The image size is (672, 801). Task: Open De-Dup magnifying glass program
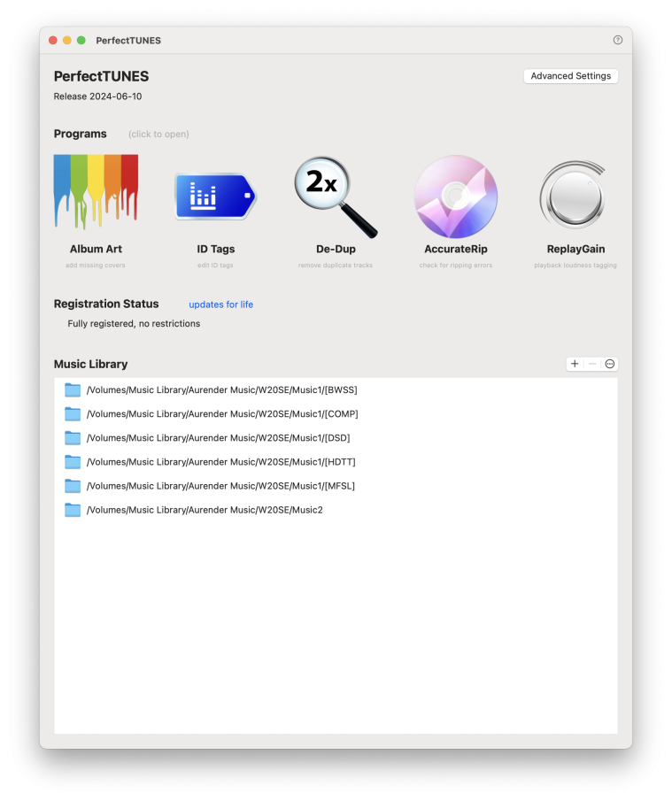coord(336,196)
